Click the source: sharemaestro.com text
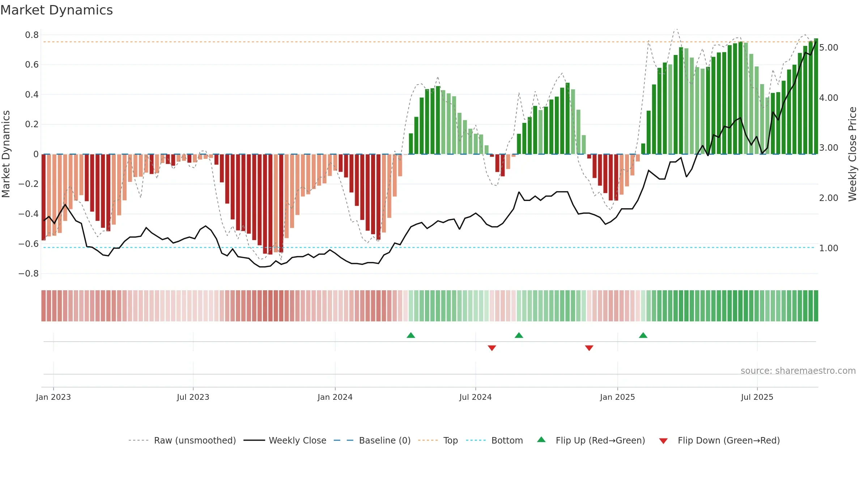 coord(798,371)
